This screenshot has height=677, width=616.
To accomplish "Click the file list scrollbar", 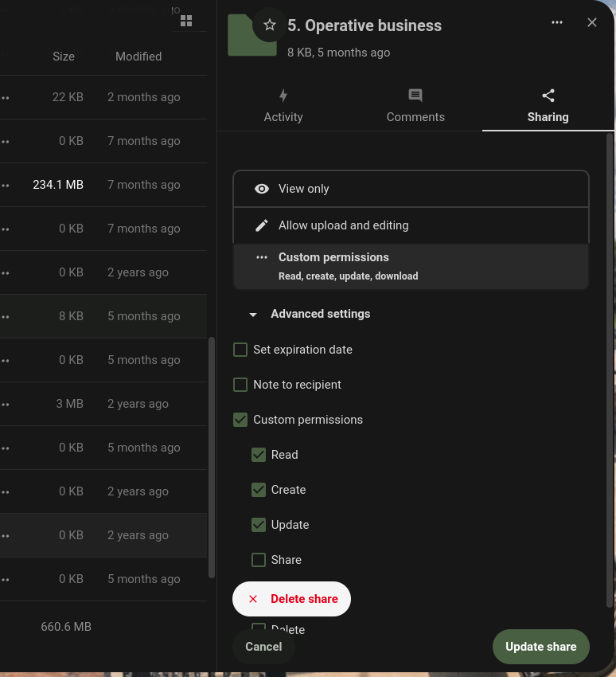I will (212, 458).
